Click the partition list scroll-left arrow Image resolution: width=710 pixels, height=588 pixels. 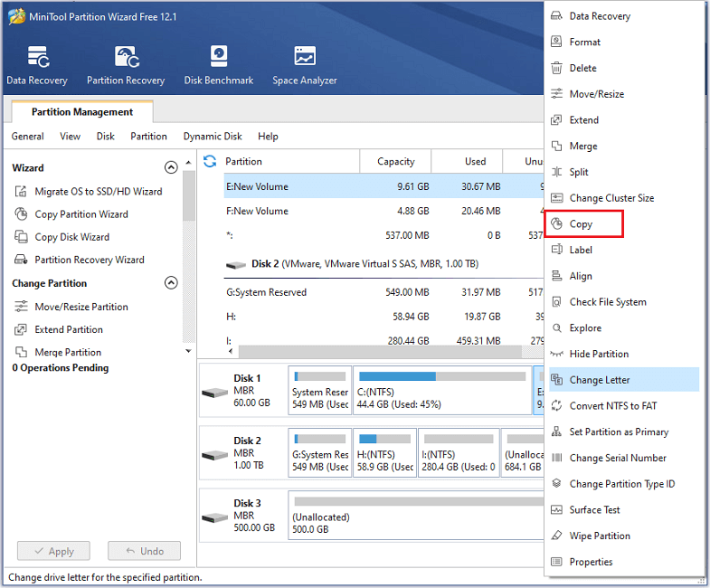[x=231, y=351]
